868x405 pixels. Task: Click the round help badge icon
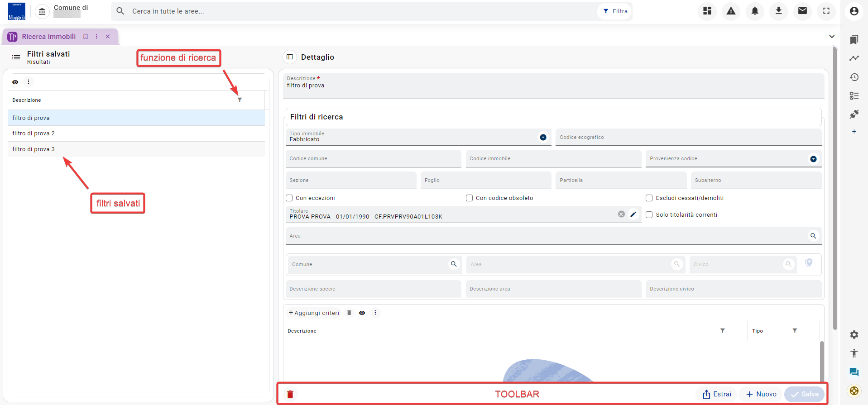854,391
